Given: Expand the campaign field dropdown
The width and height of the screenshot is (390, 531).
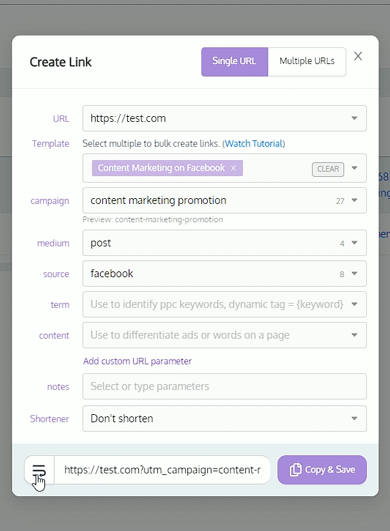Looking at the screenshot, I should 354,200.
